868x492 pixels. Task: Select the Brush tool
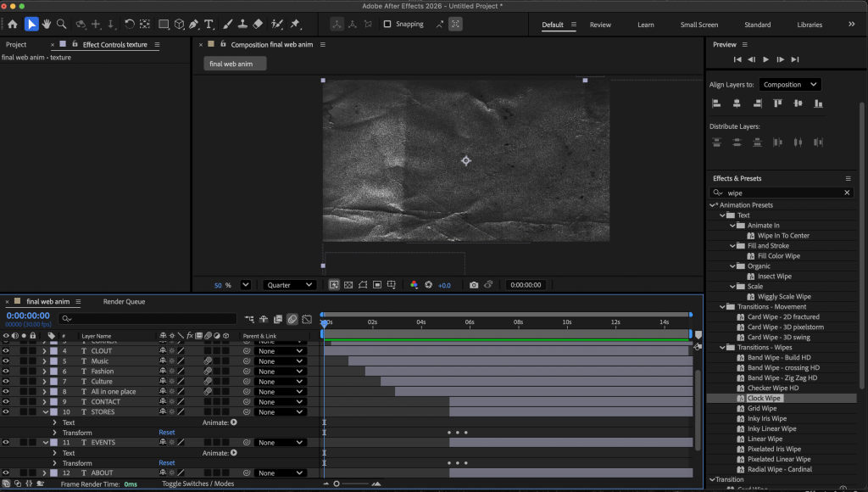coord(227,24)
